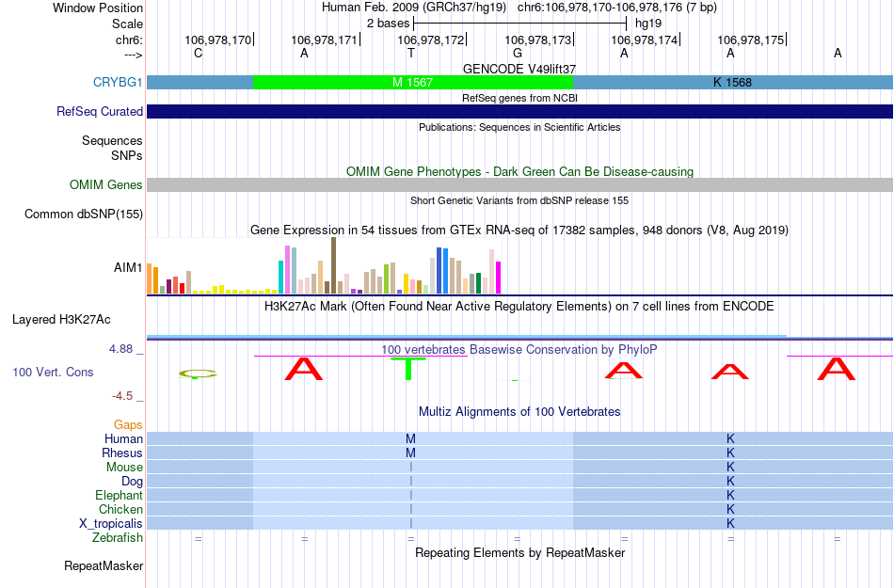894x588 pixels.
Task: Select the Sequences publications track label
Action: coord(112,141)
